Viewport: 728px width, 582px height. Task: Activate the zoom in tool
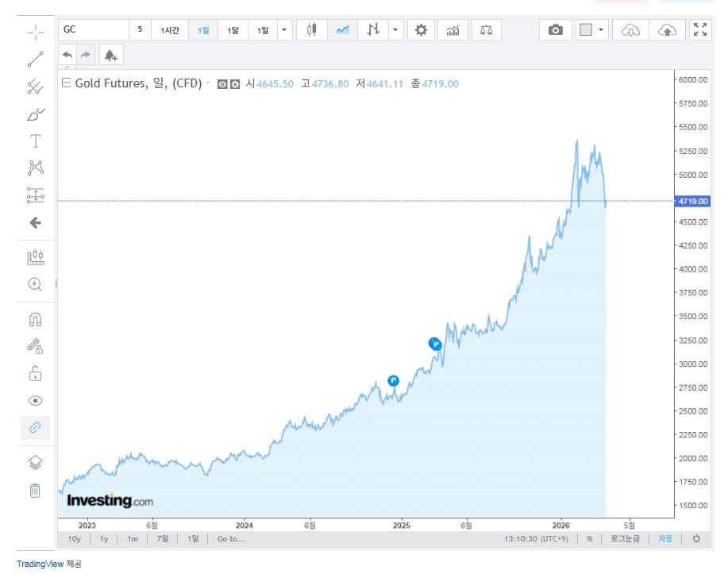pos(35,284)
